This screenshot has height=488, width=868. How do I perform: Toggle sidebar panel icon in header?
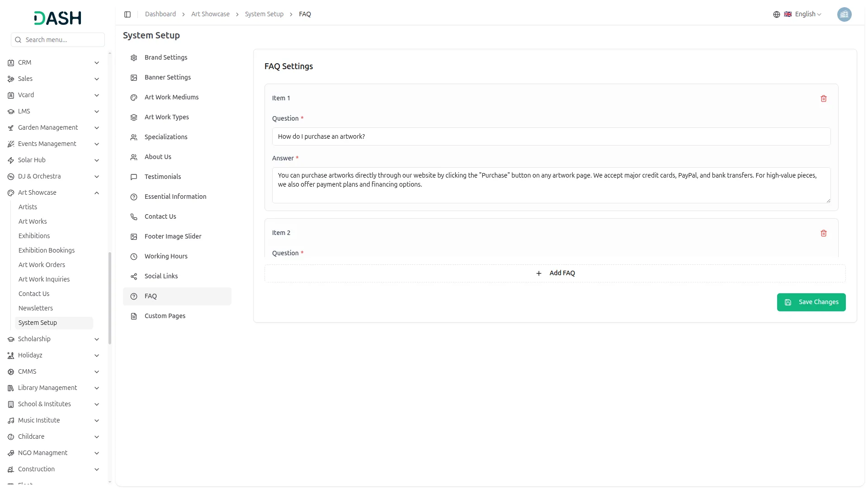point(127,14)
